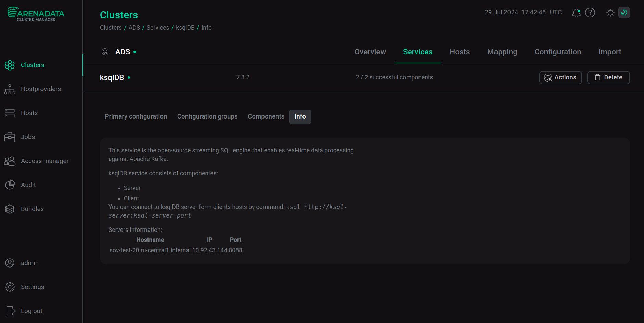
Task: Click ADS in the breadcrumb
Action: coord(134,28)
